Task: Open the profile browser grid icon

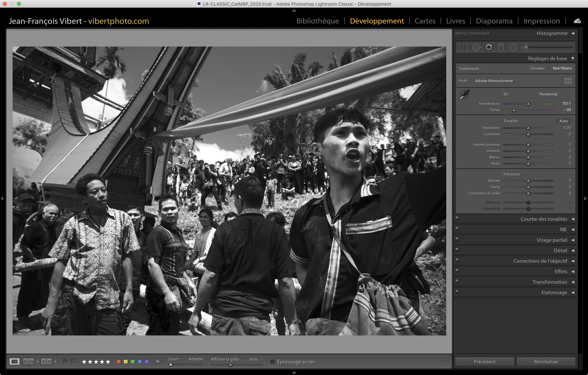Action: [568, 81]
